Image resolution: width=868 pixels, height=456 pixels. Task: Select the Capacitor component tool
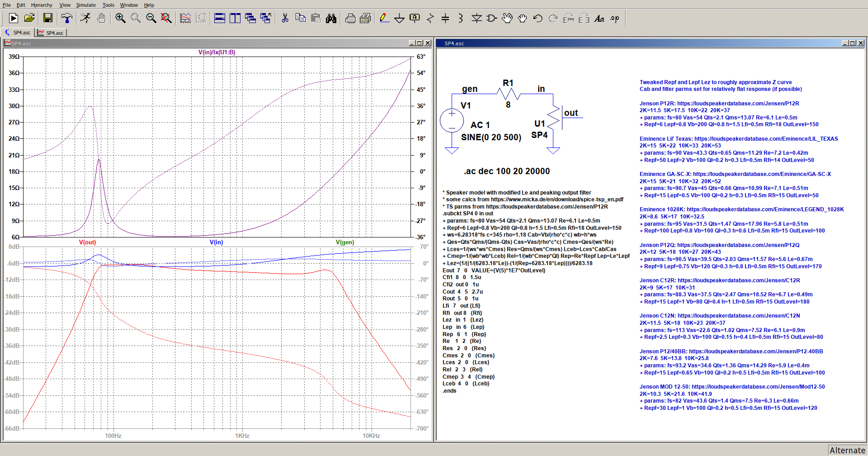coord(445,18)
